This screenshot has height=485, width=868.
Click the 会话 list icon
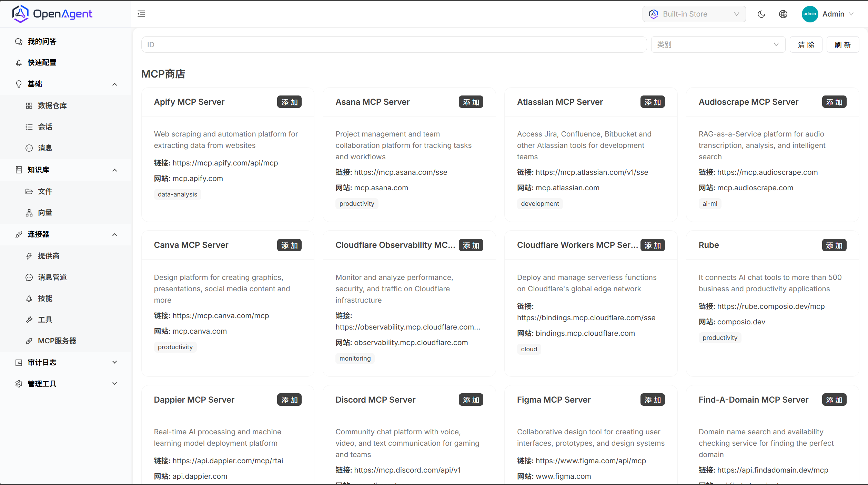click(29, 127)
